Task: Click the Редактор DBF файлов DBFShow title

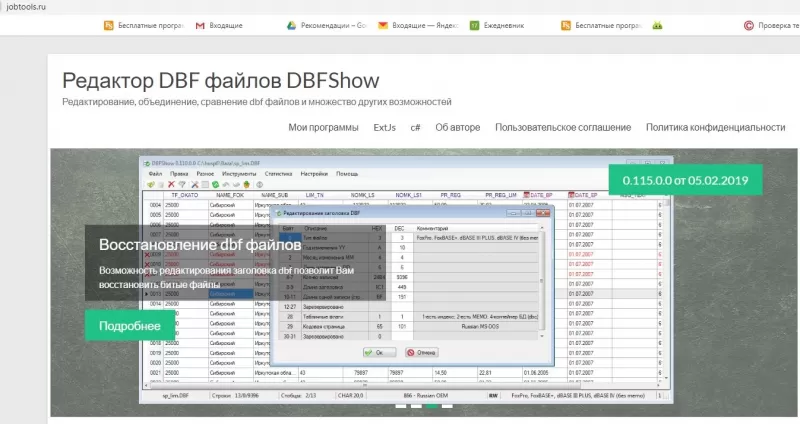Action: pos(221,81)
